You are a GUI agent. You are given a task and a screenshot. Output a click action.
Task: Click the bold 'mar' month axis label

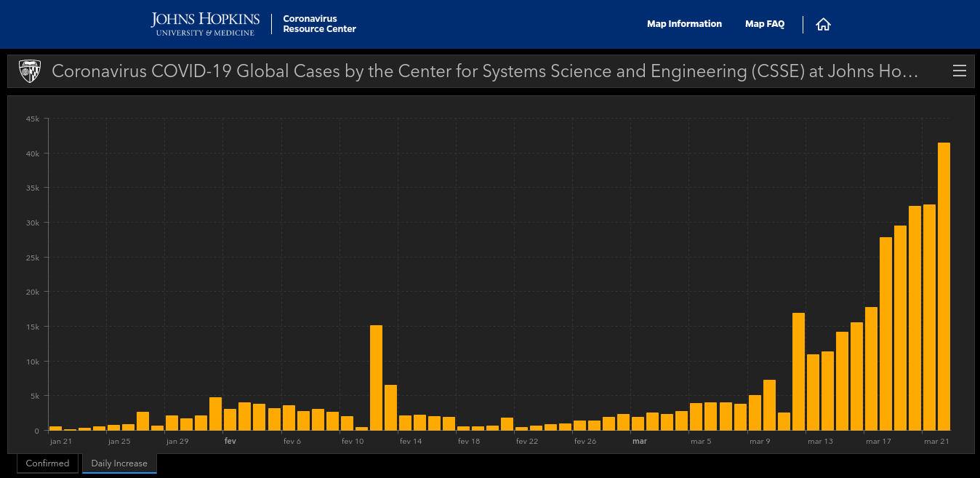[639, 441]
